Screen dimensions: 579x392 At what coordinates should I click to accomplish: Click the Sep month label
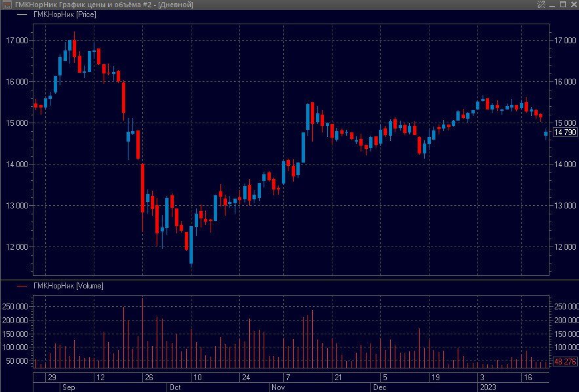coord(69,387)
